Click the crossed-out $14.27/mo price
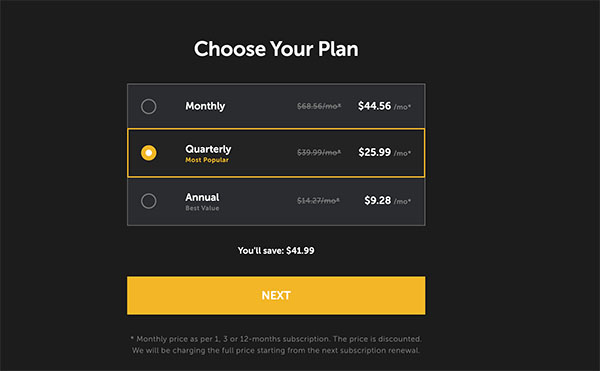 pos(318,201)
